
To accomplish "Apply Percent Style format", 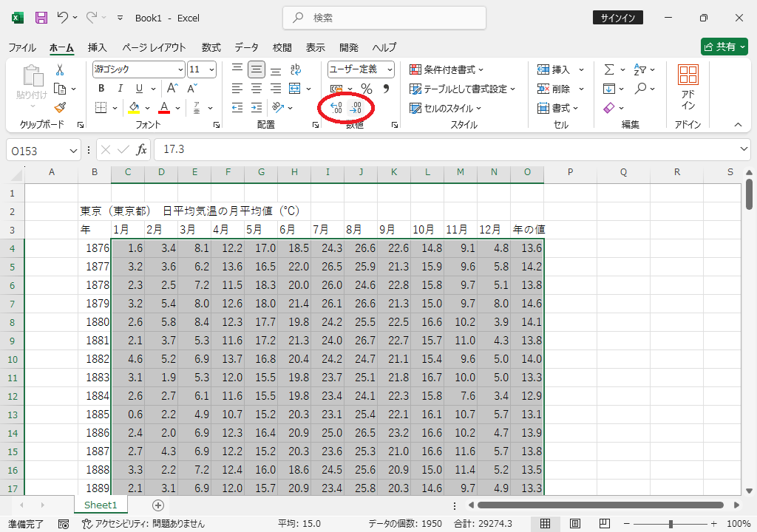I will pos(367,89).
